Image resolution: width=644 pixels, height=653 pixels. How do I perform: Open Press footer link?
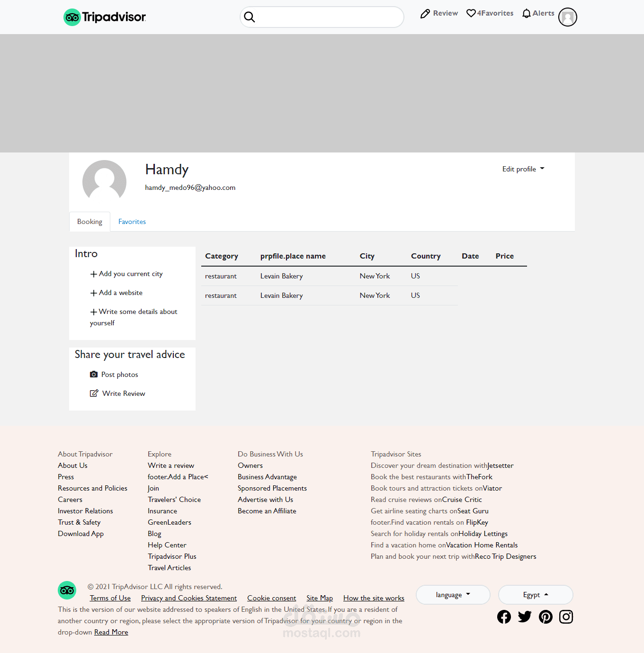click(66, 477)
